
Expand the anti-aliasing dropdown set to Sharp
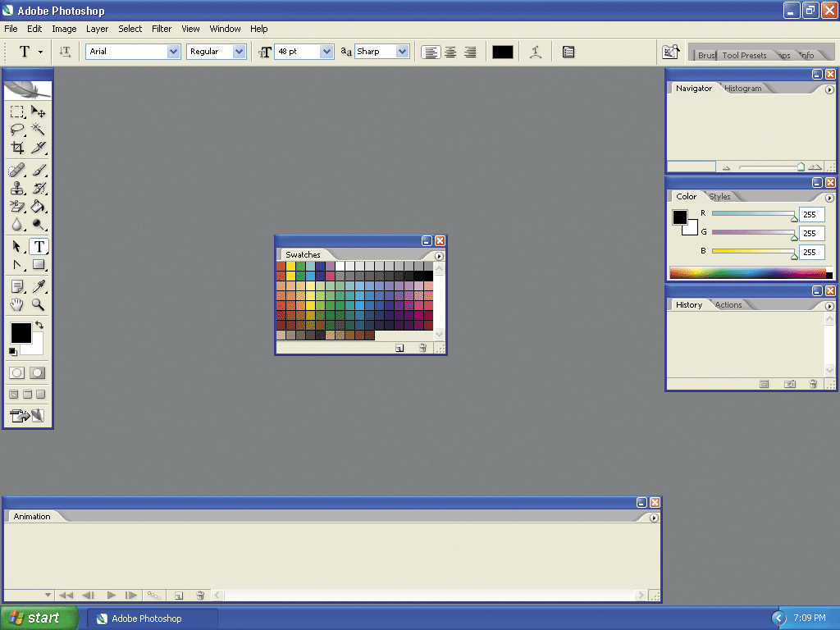coord(402,52)
